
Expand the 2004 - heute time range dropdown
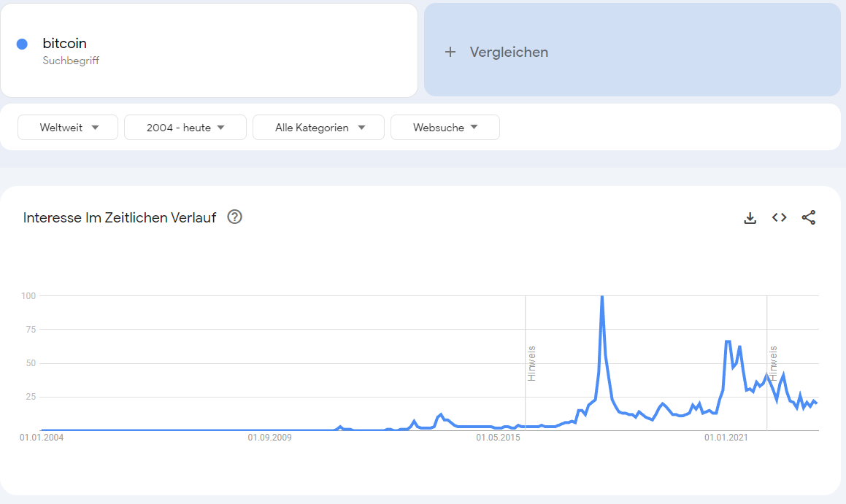185,128
